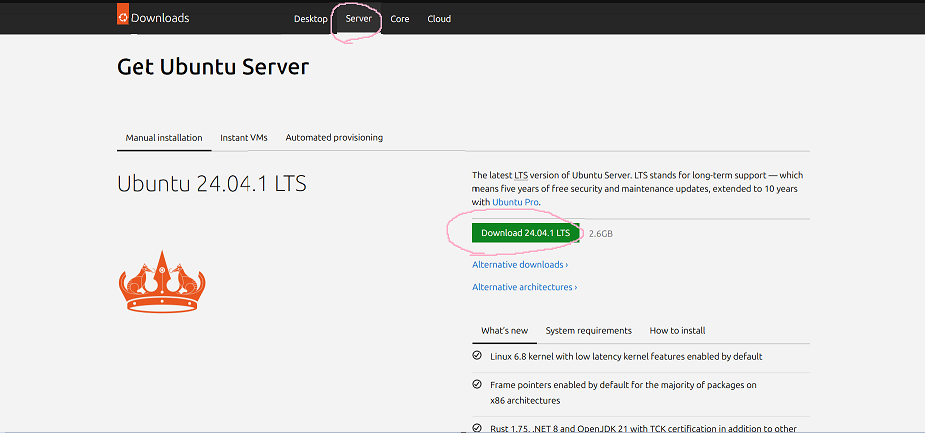Select the Server nav tab
The image size is (925, 433).
point(359,18)
